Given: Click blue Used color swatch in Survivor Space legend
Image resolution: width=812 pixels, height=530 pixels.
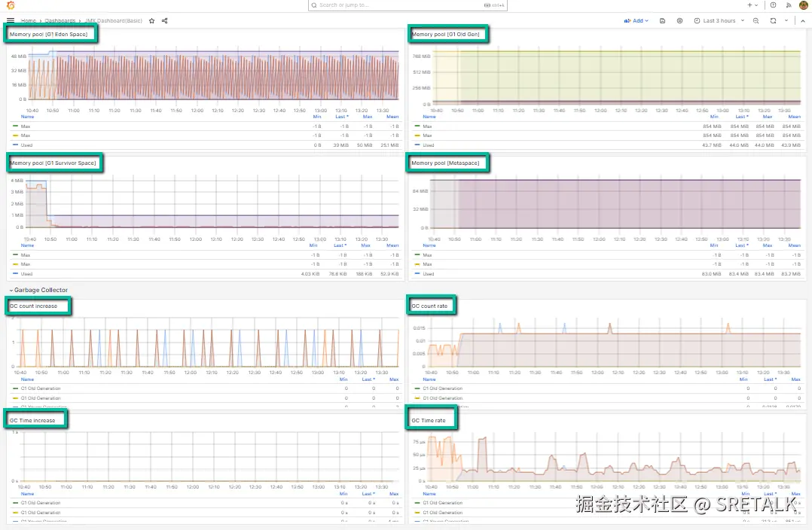Looking at the screenshot, I should [16, 273].
